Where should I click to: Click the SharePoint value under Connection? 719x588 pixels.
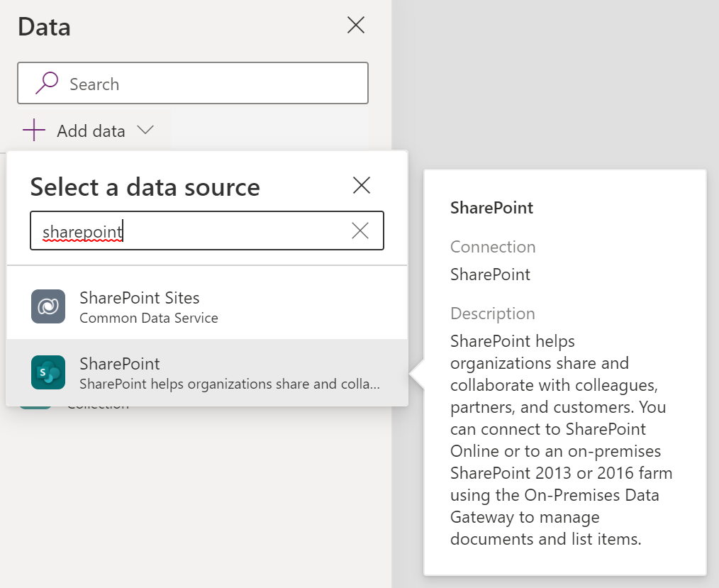point(490,274)
